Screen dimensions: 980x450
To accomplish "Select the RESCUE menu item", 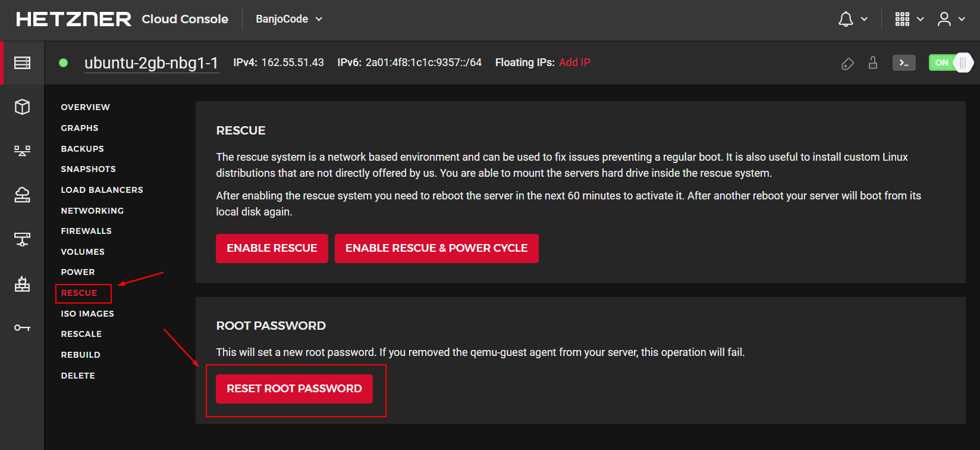I will [79, 293].
